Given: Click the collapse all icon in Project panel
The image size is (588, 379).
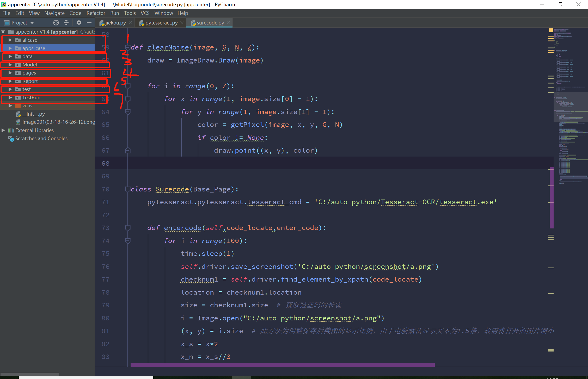Looking at the screenshot, I should 66,23.
